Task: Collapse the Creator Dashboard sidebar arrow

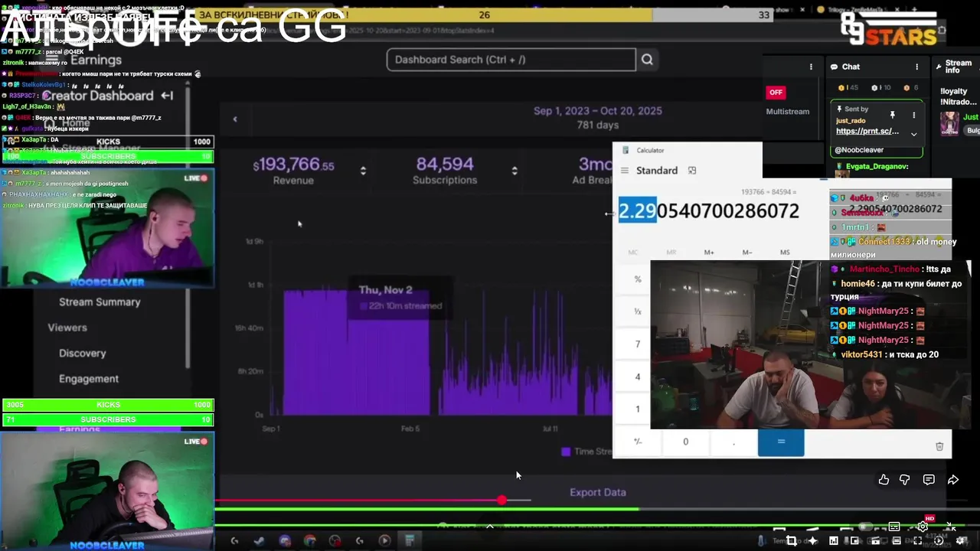Action: 167,96
